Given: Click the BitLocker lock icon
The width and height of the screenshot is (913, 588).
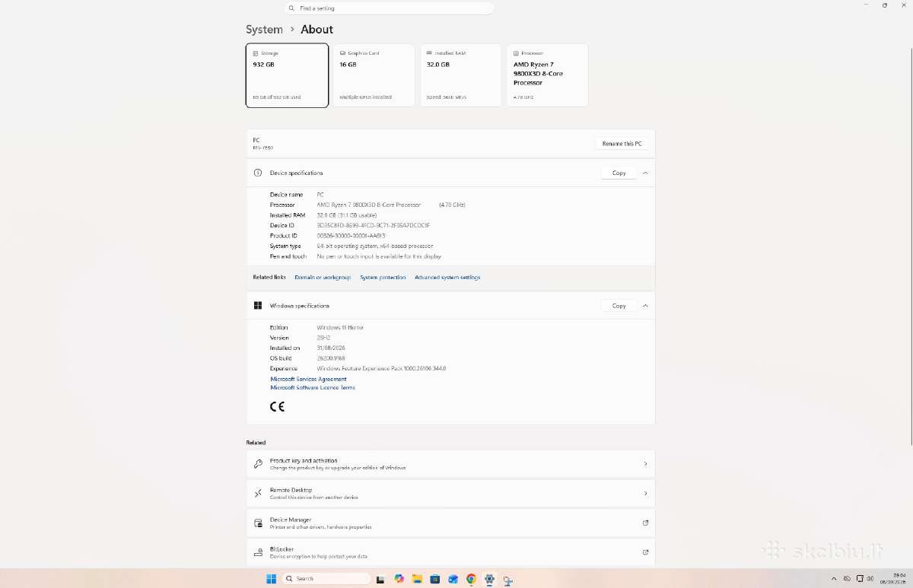Looking at the screenshot, I should (x=258, y=552).
